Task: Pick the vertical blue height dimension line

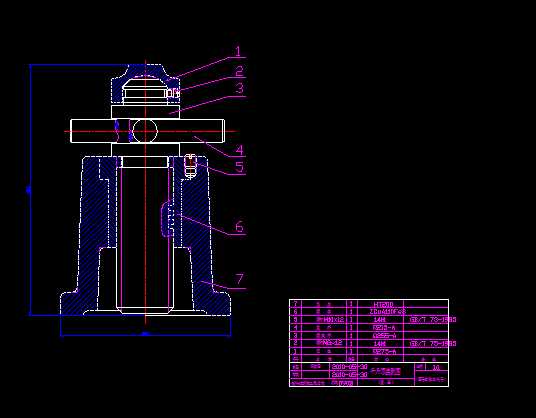Action: click(31, 190)
